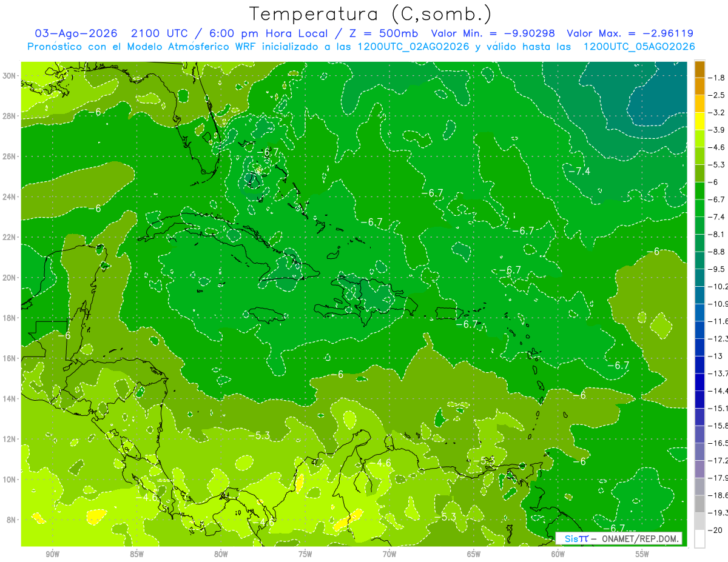The width and height of the screenshot is (728, 562).
Task: Click the "ONAMET/REP.DOM." credit box
Action: tap(619, 538)
